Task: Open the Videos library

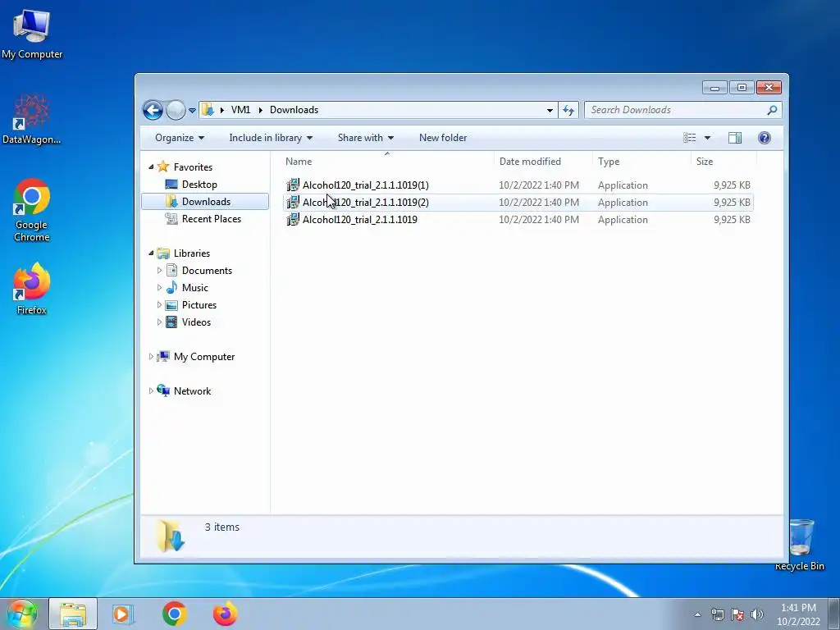Action: [196, 322]
